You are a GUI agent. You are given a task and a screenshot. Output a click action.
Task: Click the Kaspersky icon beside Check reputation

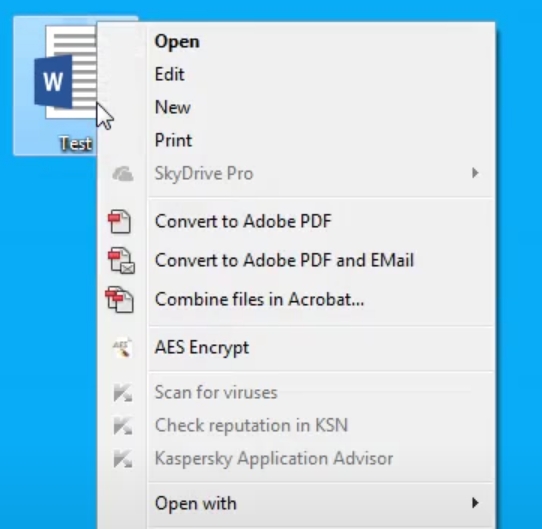(123, 426)
